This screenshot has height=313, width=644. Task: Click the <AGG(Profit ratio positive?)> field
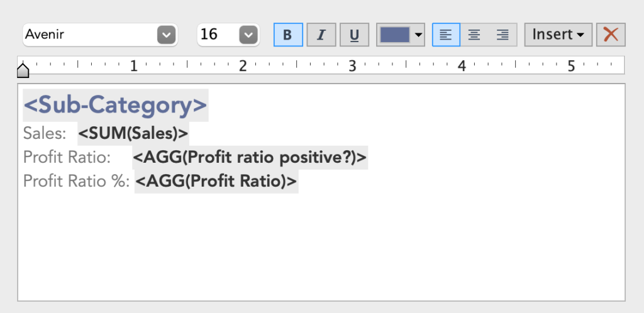pyautogui.click(x=250, y=157)
